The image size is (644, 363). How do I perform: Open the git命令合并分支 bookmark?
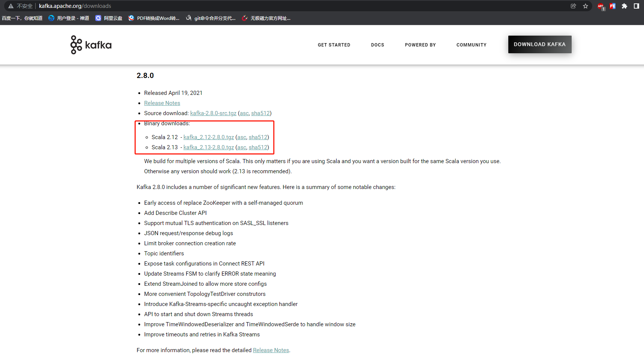211,18
